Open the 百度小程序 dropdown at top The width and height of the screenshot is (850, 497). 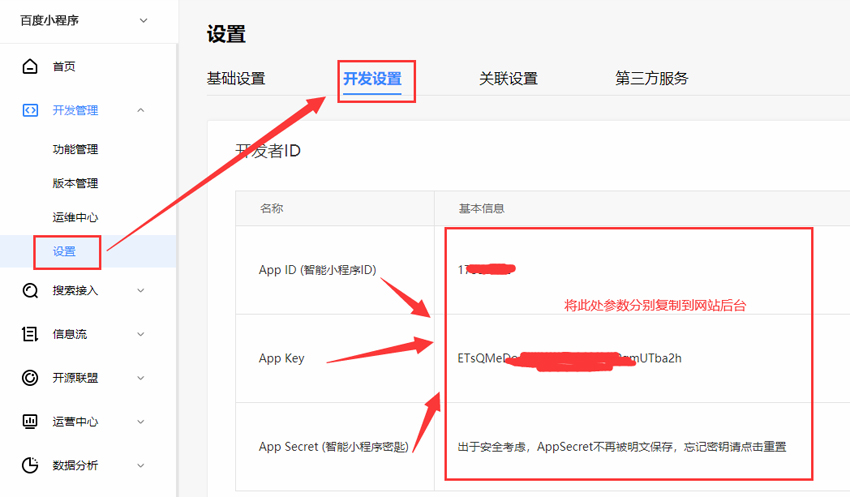143,21
